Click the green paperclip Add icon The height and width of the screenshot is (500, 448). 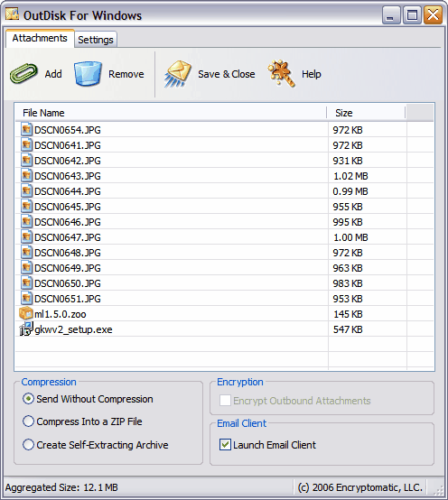click(23, 74)
